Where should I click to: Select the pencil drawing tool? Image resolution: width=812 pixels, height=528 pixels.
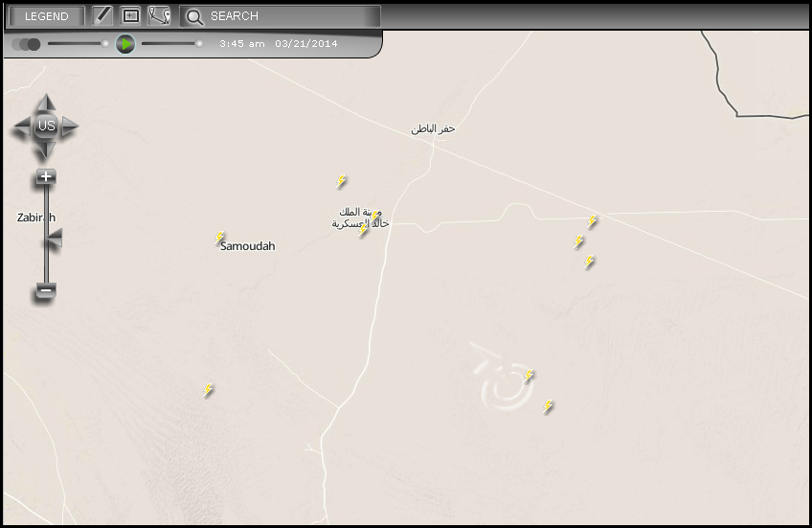tap(102, 16)
